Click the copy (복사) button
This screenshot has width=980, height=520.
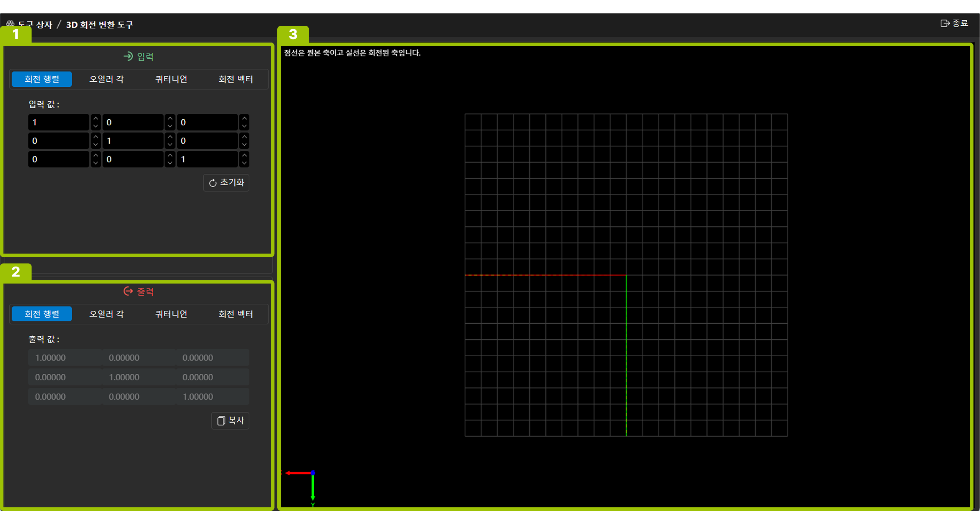click(231, 421)
